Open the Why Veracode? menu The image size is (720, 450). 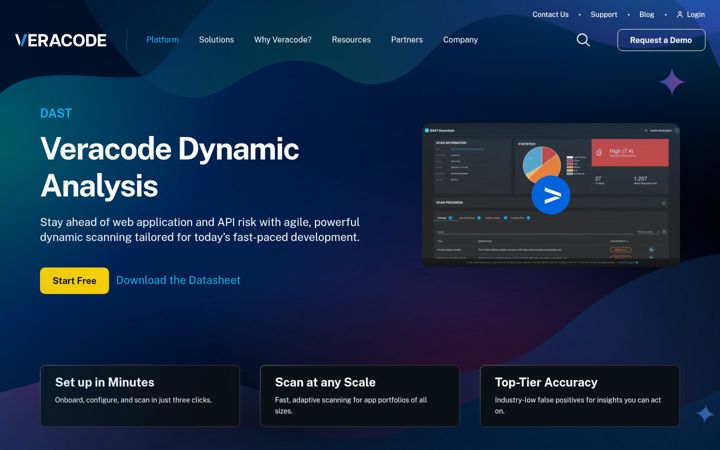pyautogui.click(x=282, y=40)
